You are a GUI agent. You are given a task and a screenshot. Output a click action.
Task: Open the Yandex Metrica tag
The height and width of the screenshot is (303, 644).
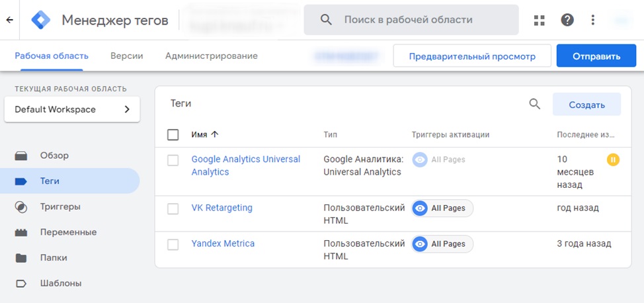point(223,244)
